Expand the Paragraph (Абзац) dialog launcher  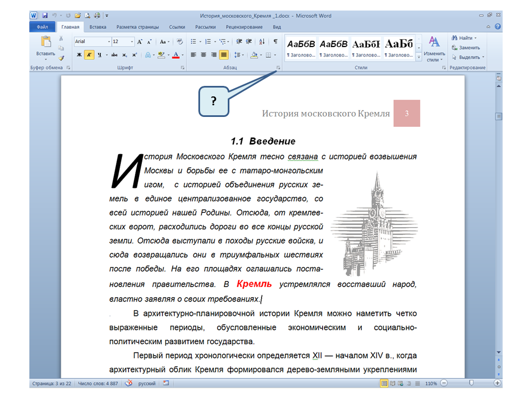(278, 68)
